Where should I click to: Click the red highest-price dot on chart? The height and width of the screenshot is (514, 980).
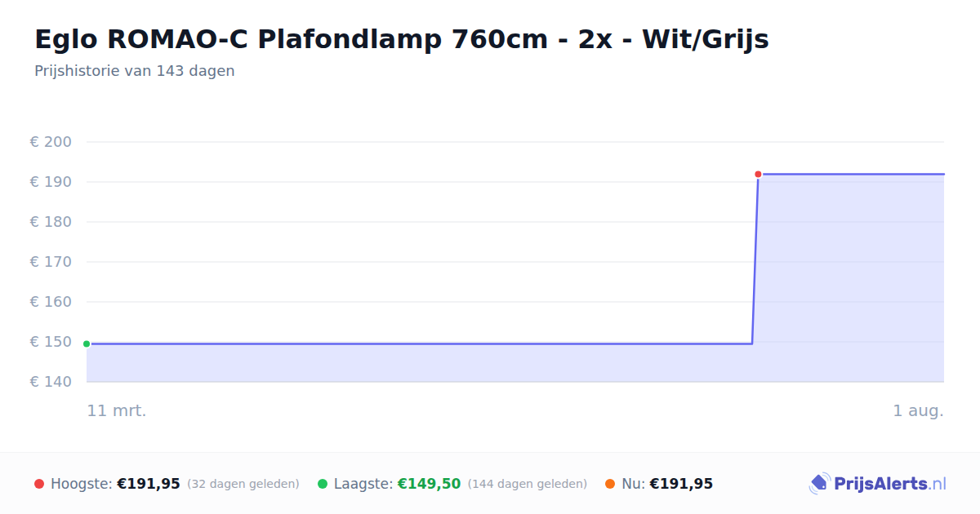pos(758,174)
